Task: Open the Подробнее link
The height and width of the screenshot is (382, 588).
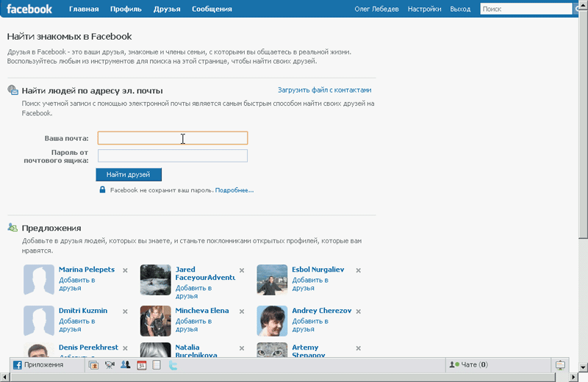Action: point(234,190)
